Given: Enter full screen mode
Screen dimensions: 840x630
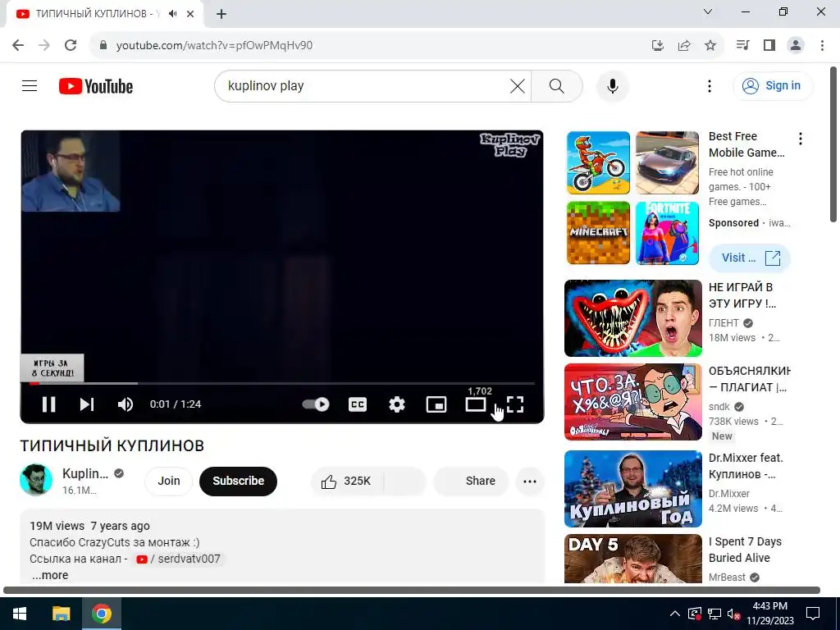Looking at the screenshot, I should [515, 404].
